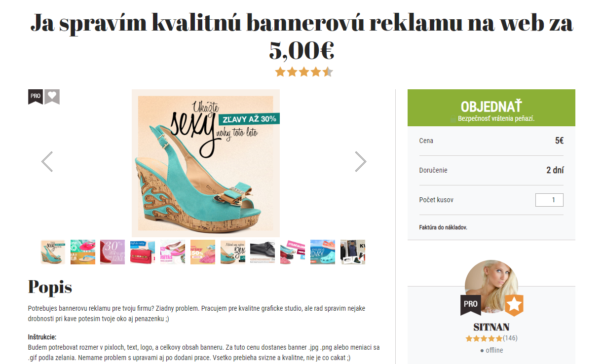
Task: Show previous image with left arrow
Action: point(47,161)
